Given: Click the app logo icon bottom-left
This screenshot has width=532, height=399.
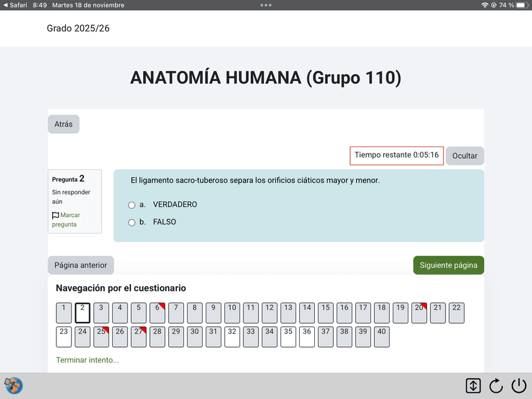Looking at the screenshot, I should pos(13,385).
